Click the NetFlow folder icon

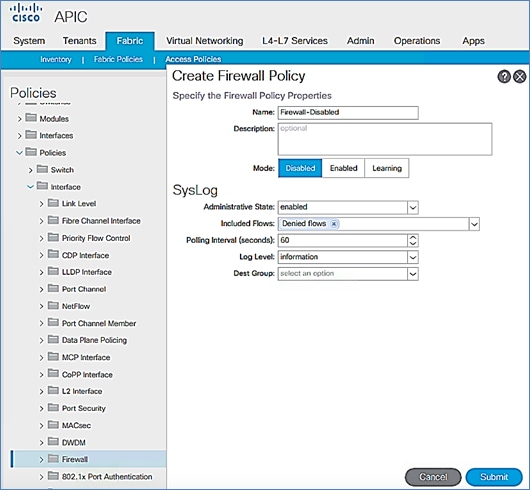click(53, 305)
